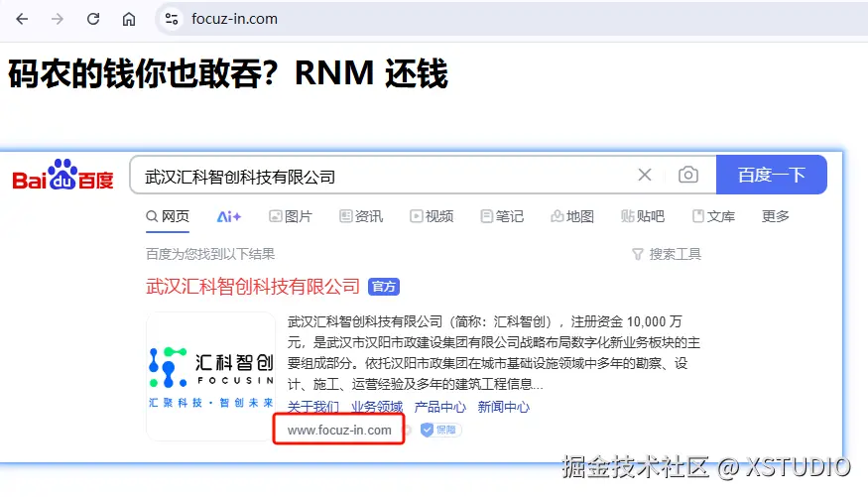The height and width of the screenshot is (497, 868).
Task: Click the www.focuz-in.com result URL
Action: click(339, 430)
